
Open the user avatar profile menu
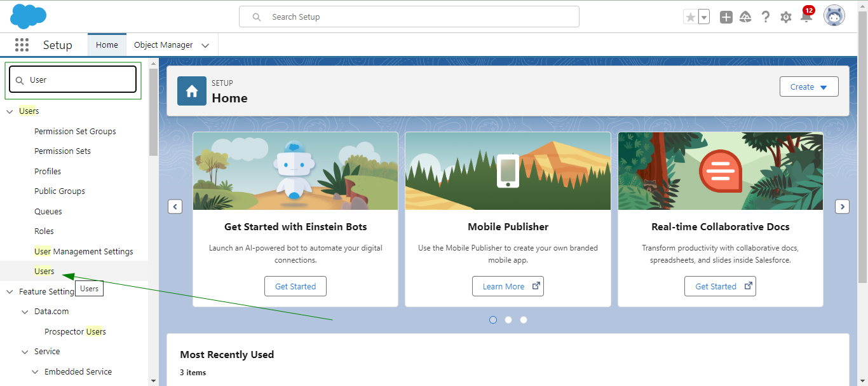834,16
